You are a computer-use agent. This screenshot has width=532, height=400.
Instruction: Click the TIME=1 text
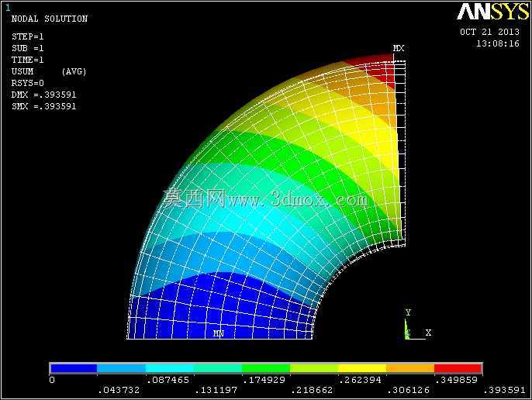[x=27, y=60]
